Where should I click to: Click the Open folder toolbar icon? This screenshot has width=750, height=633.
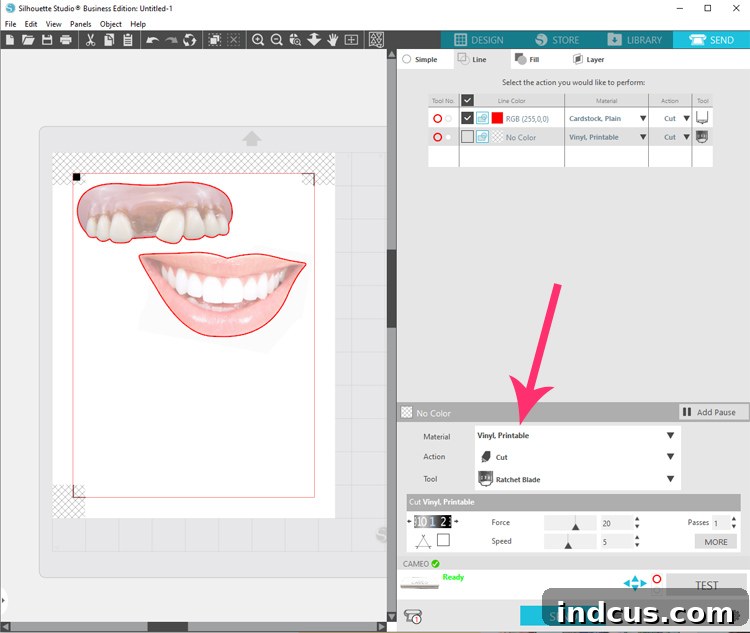[x=28, y=40]
